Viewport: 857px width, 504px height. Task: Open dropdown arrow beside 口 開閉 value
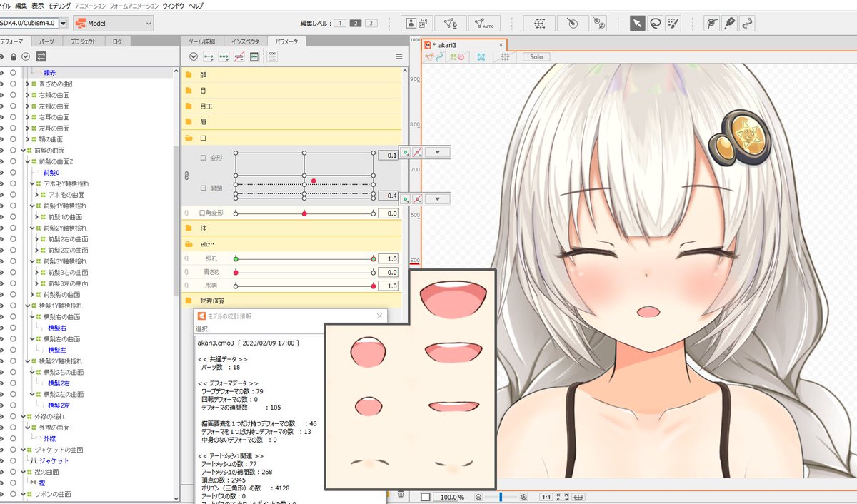coord(437,199)
